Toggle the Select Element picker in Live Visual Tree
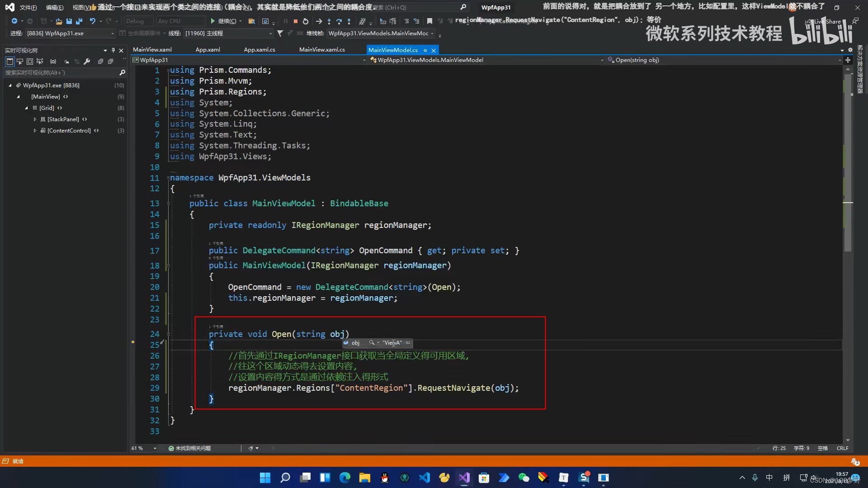This screenshot has height=488, width=868. pos(20,61)
